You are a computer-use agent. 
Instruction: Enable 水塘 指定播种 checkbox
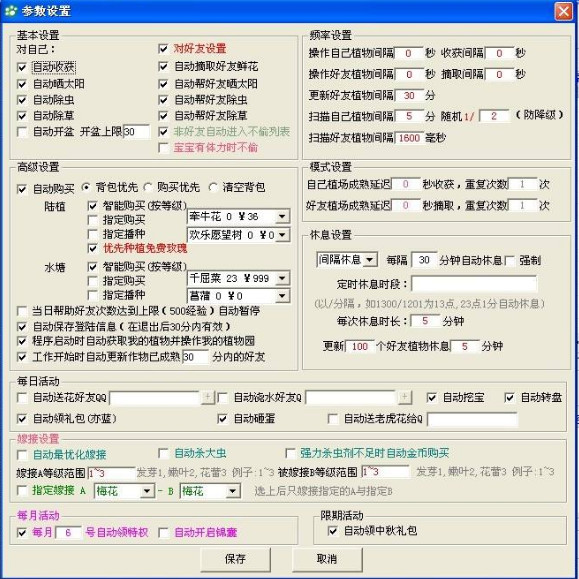point(92,295)
